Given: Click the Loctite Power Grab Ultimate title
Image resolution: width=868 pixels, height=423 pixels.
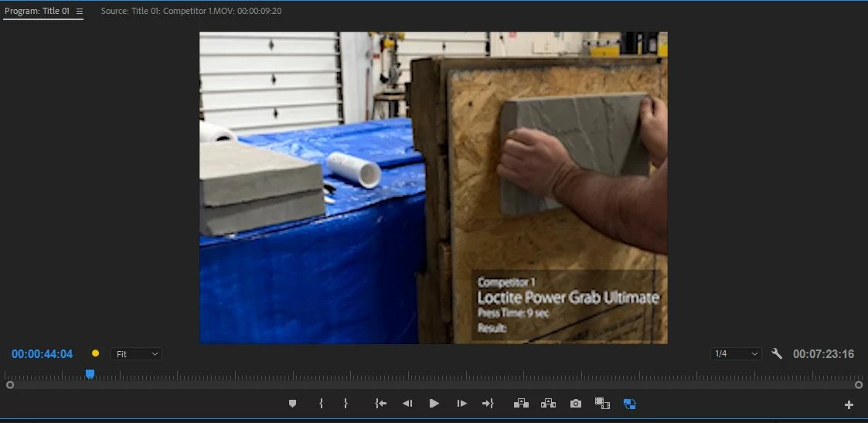Looking at the screenshot, I should coord(568,297).
